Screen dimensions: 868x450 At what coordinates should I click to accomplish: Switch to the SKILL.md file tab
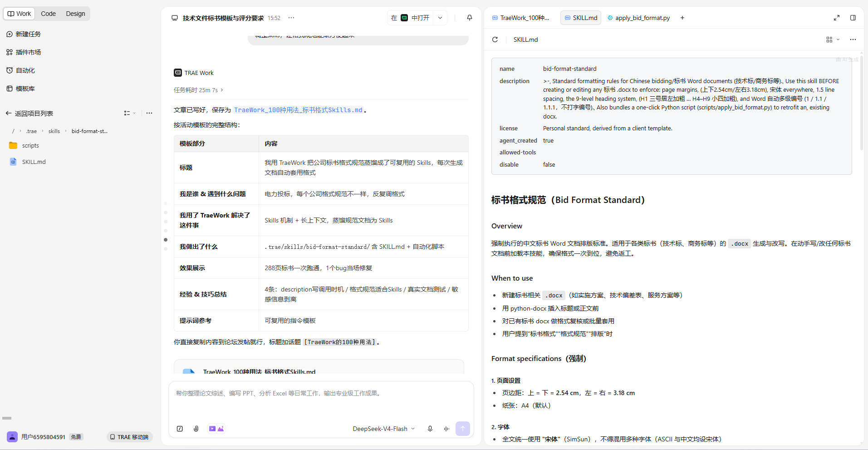(581, 18)
